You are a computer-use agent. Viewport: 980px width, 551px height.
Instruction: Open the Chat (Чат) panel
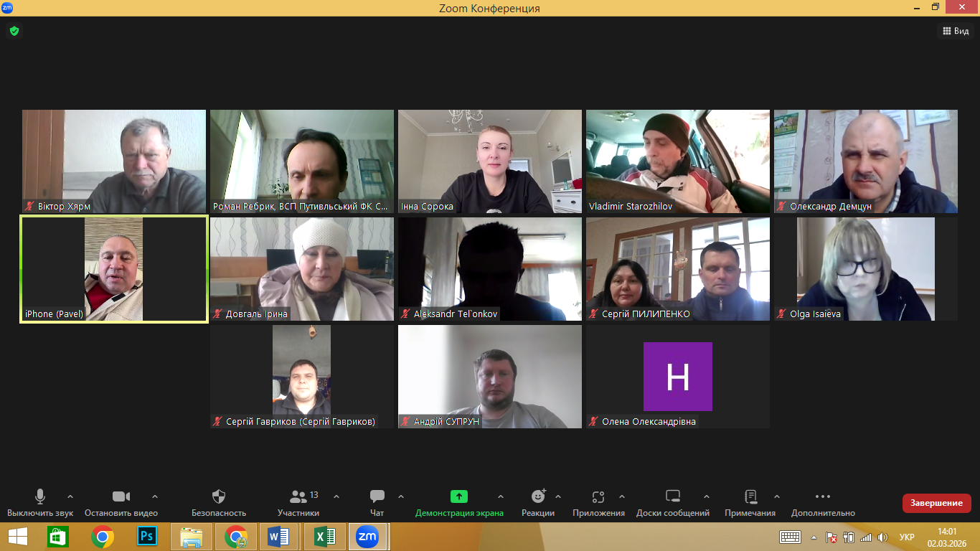click(x=377, y=496)
